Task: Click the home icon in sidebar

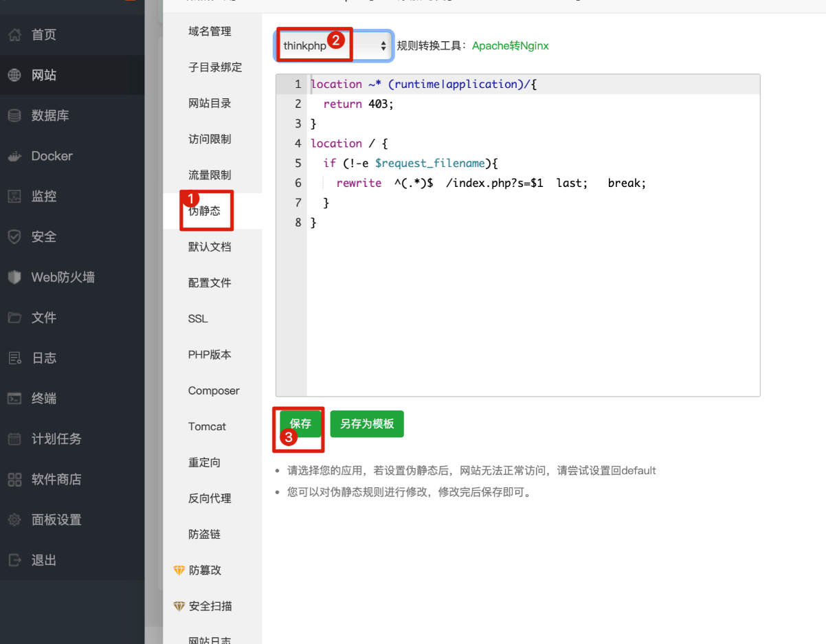Action: coord(14,34)
